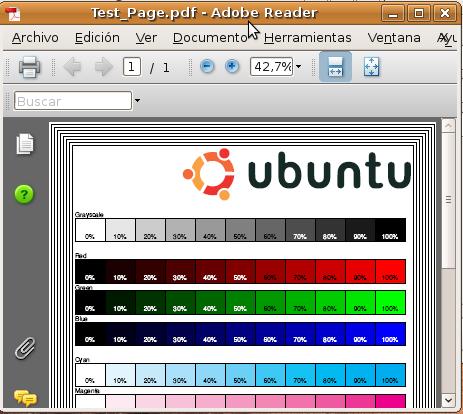Open the Attachments paperclip panel

click(x=25, y=348)
